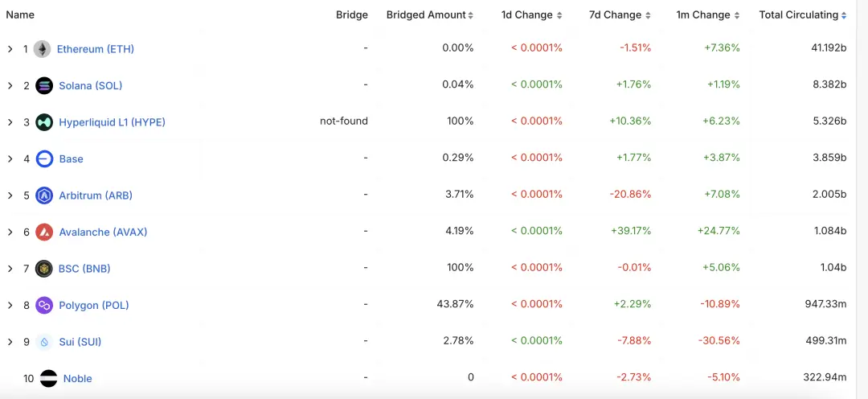Sort by 1m Change column header
Screen dimensions: 868x399
point(705,15)
